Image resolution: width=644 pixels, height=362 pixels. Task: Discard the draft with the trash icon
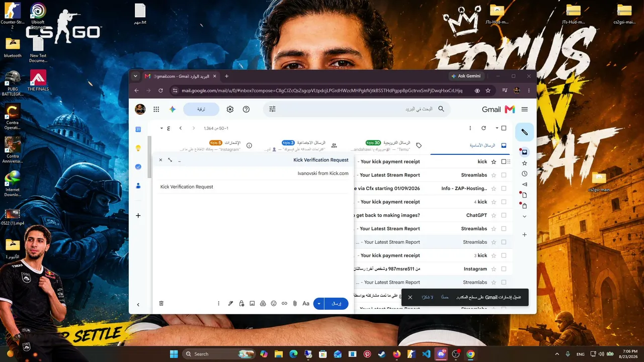[x=162, y=303]
